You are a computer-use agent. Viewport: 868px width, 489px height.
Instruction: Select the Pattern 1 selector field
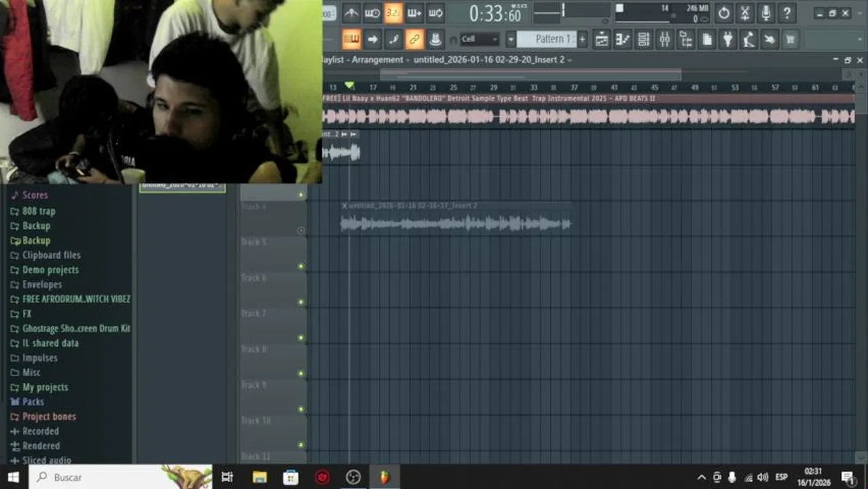tap(546, 39)
